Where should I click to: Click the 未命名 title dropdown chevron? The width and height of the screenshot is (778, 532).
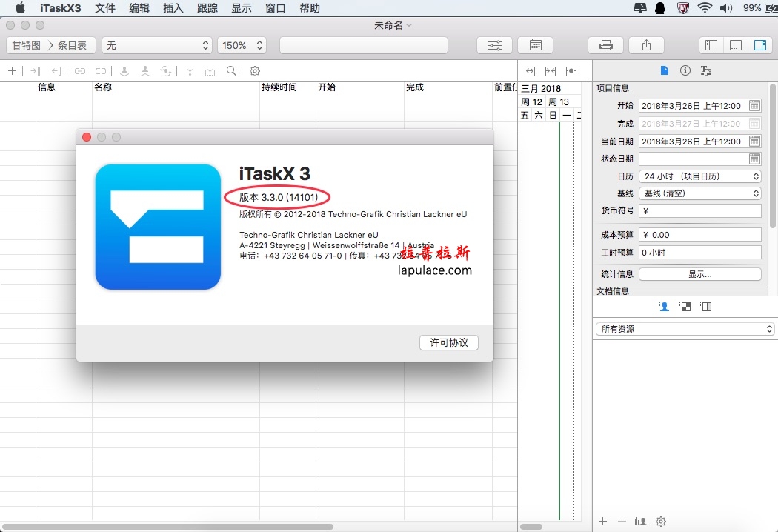(409, 24)
